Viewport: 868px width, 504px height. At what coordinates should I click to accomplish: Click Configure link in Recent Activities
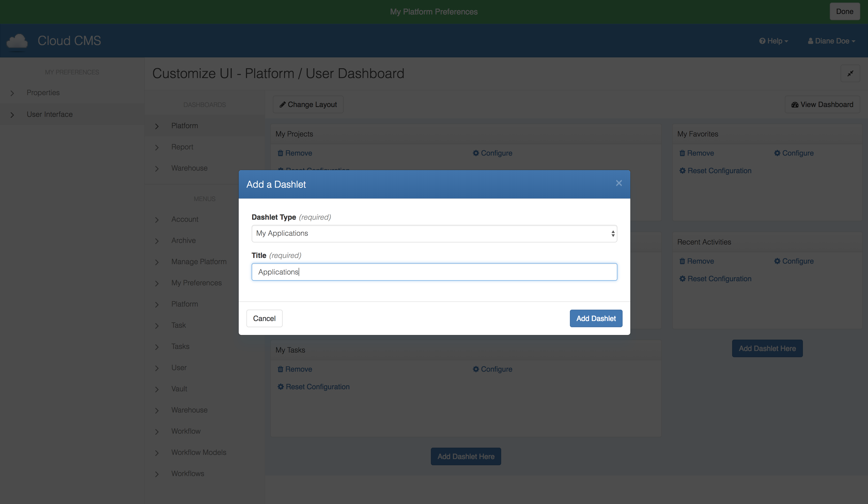click(797, 261)
